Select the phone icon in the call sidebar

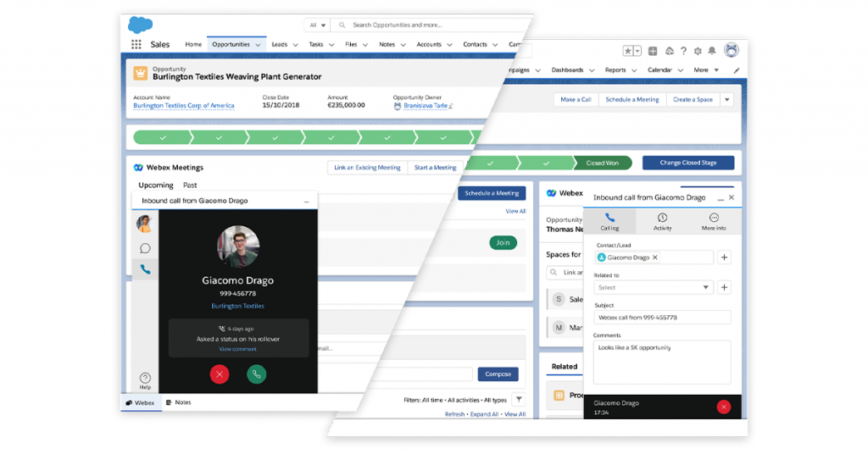click(145, 269)
